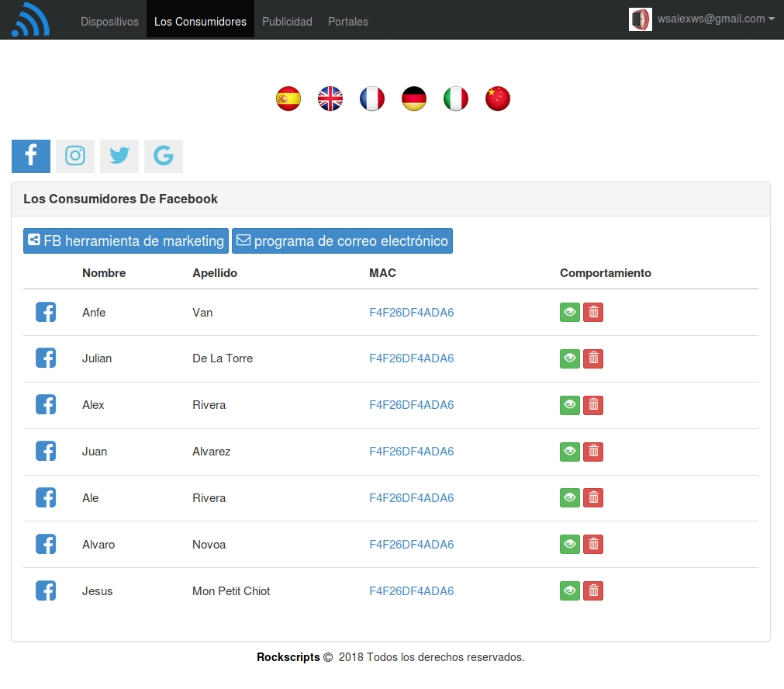Switch language with the French flag
This screenshot has height=689, width=784.
click(x=372, y=99)
